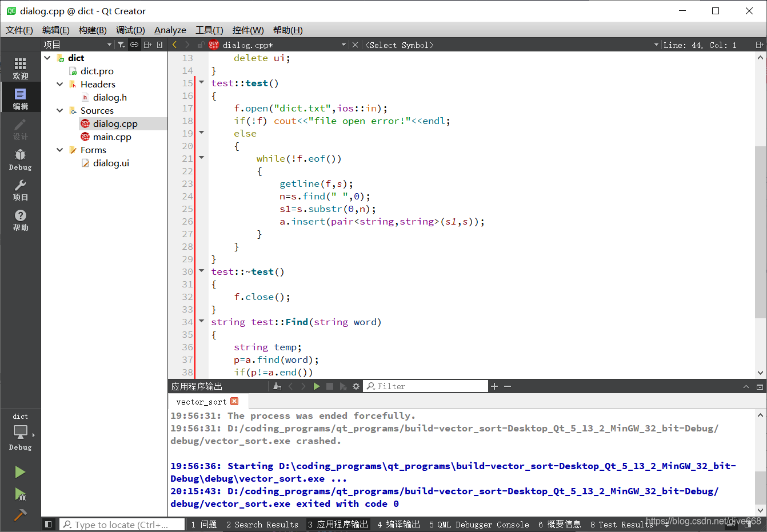Select main.cpp in Sources

[x=112, y=137]
